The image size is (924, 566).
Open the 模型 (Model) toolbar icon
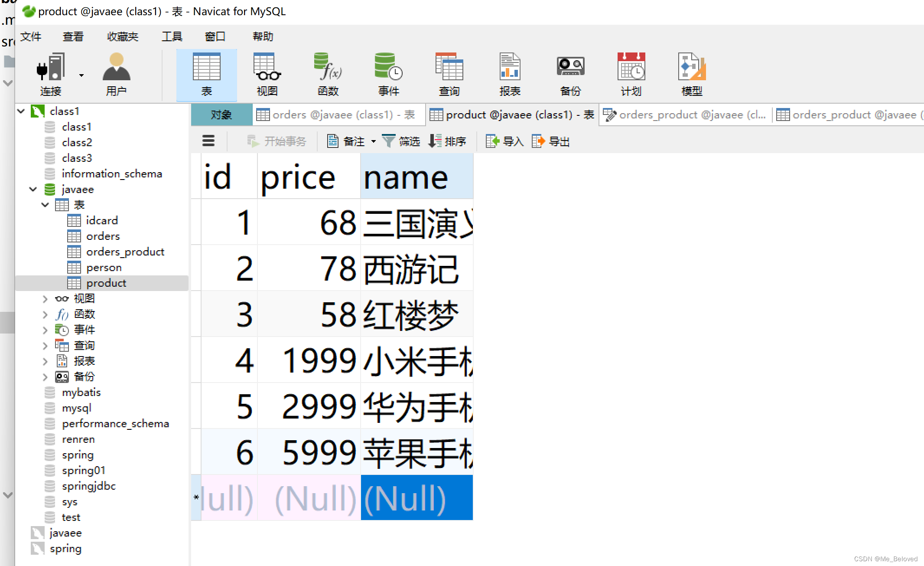(691, 74)
